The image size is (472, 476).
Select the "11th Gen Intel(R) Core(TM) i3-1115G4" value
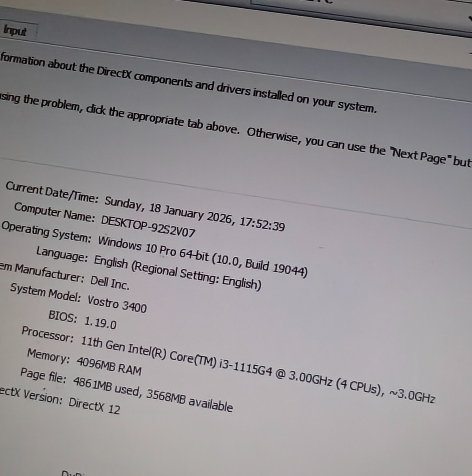pyautogui.click(x=176, y=356)
